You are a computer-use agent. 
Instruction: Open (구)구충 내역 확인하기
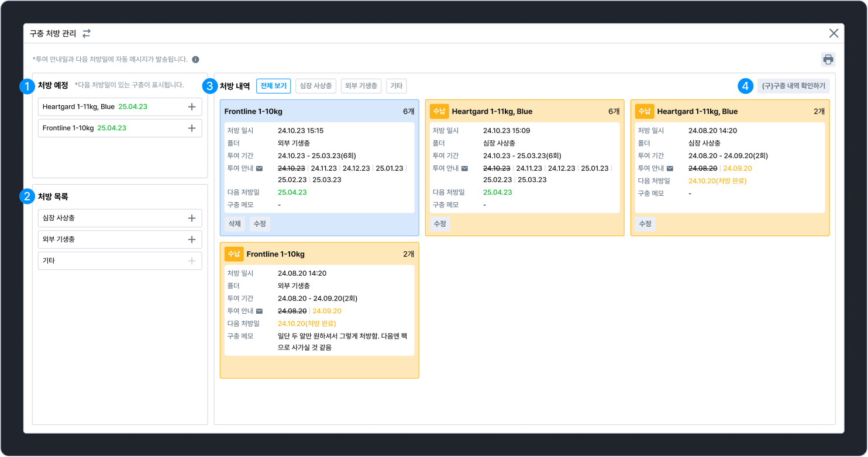coord(794,86)
